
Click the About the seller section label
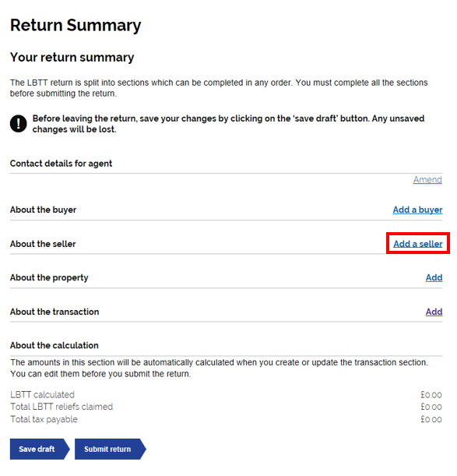tap(43, 244)
